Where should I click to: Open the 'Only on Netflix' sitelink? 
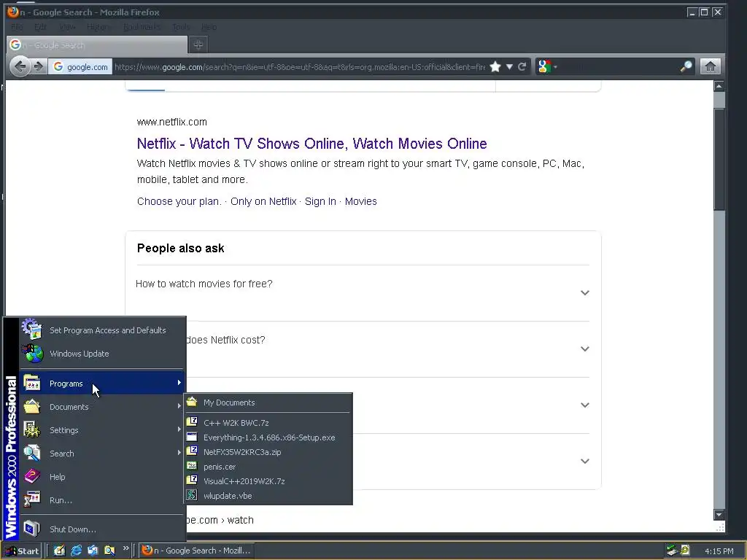(263, 201)
